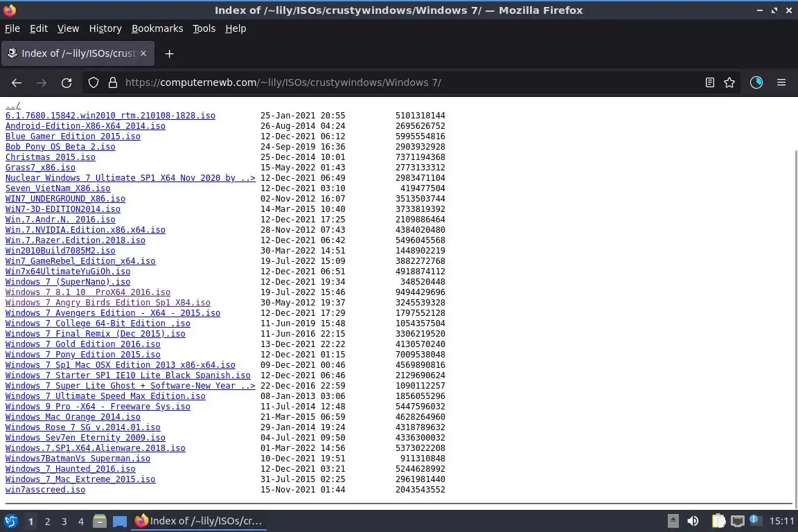The height and width of the screenshot is (532, 798).
Task: Open the taskbar start menu icon
Action: (x=10, y=521)
